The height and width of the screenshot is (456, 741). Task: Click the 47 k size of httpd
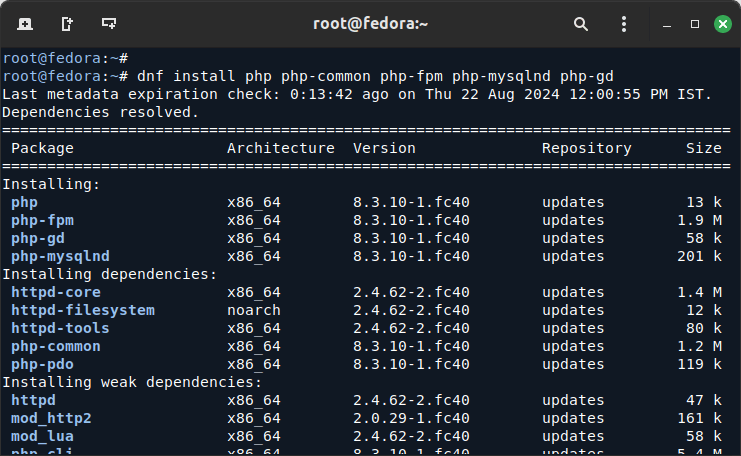click(704, 400)
